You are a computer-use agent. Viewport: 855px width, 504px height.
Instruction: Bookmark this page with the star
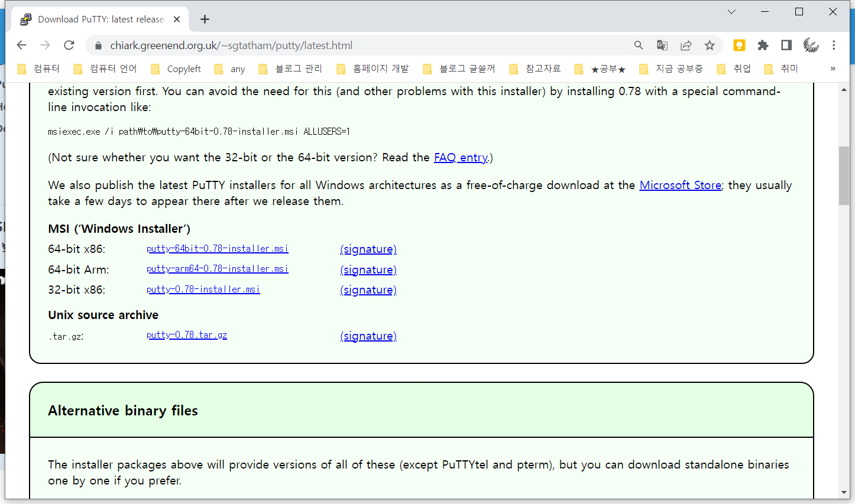coord(710,45)
